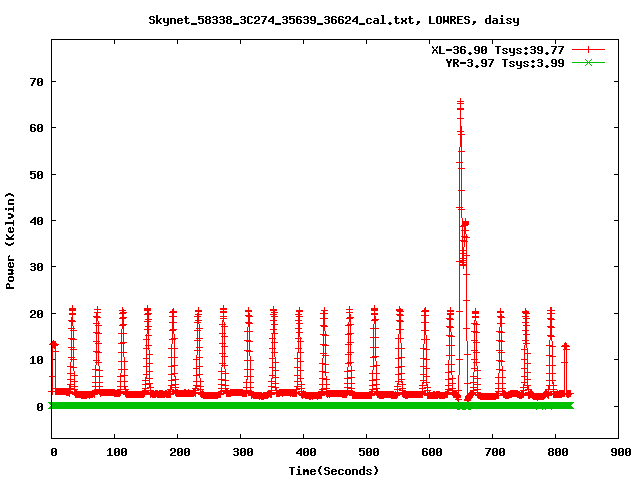This screenshot has width=640, height=480.
Task: Click the y-axis tick label 30
Action: 36,267
